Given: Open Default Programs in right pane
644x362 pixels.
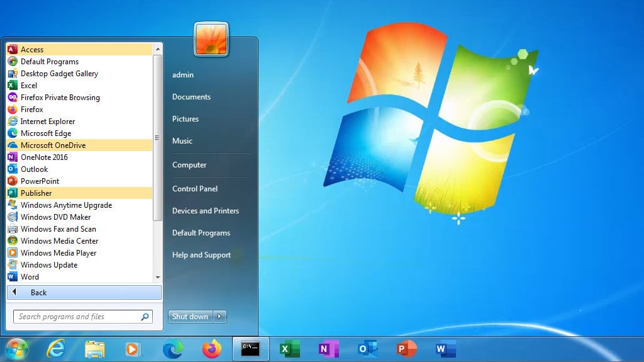Looking at the screenshot, I should (201, 233).
